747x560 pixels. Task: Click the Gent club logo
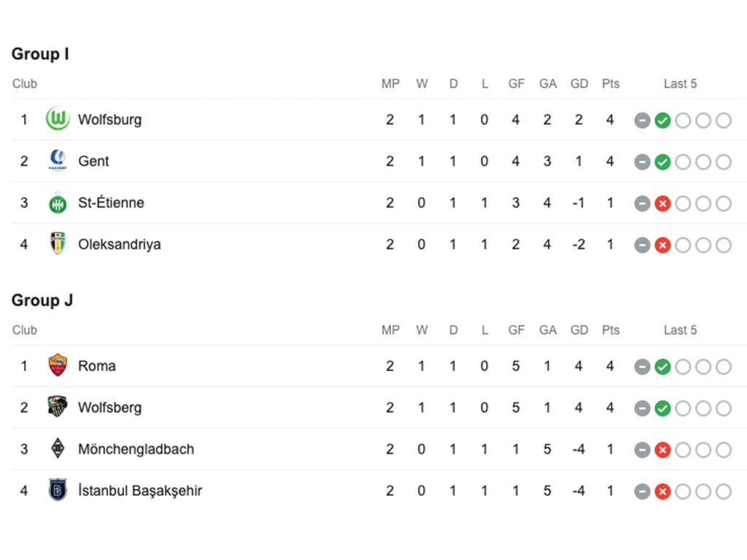coord(58,160)
